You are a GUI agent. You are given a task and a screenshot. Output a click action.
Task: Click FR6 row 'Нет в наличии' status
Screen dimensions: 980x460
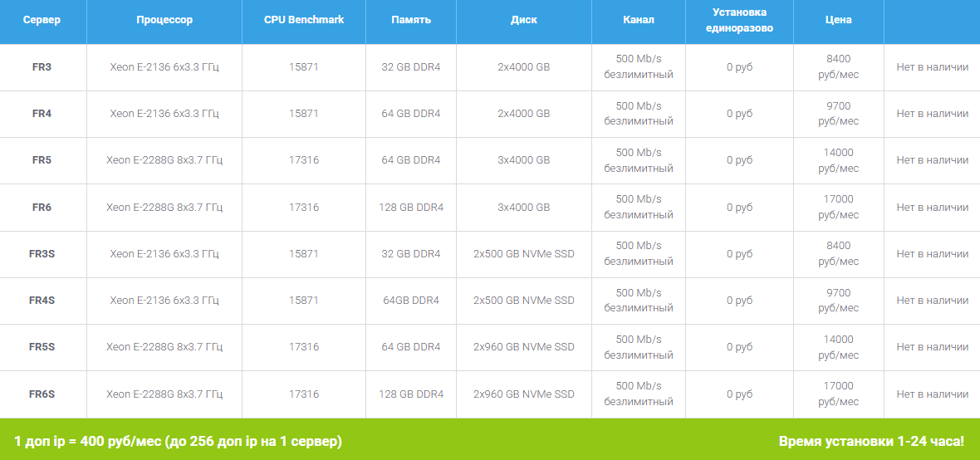tap(933, 207)
